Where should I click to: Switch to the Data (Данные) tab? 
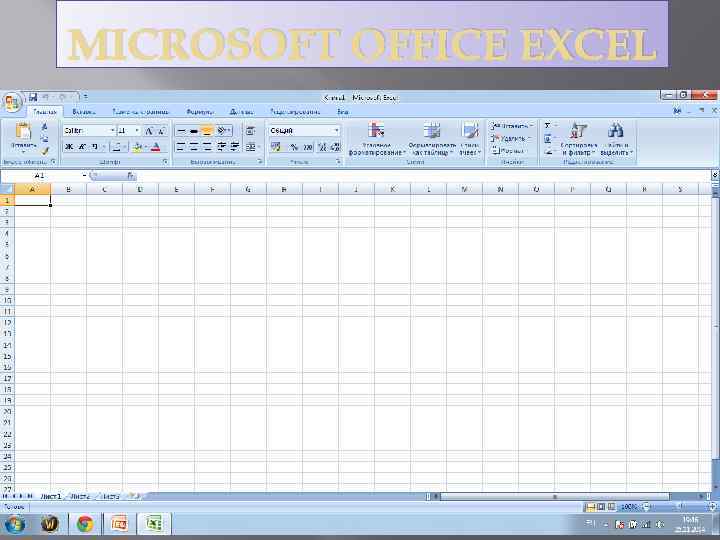click(241, 112)
